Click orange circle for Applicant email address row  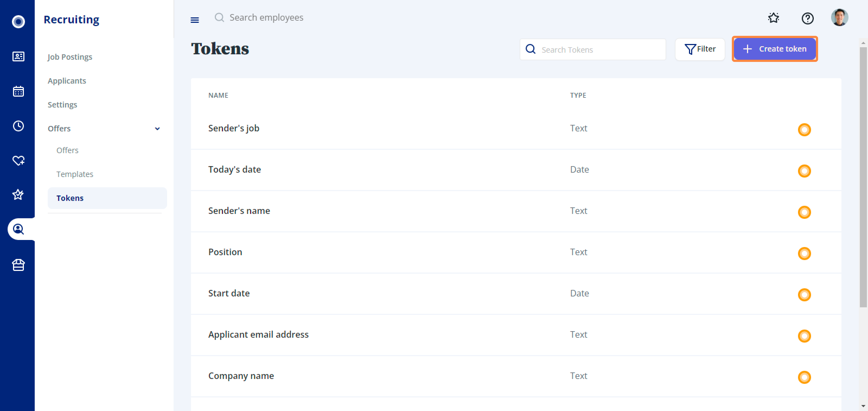coord(804,336)
